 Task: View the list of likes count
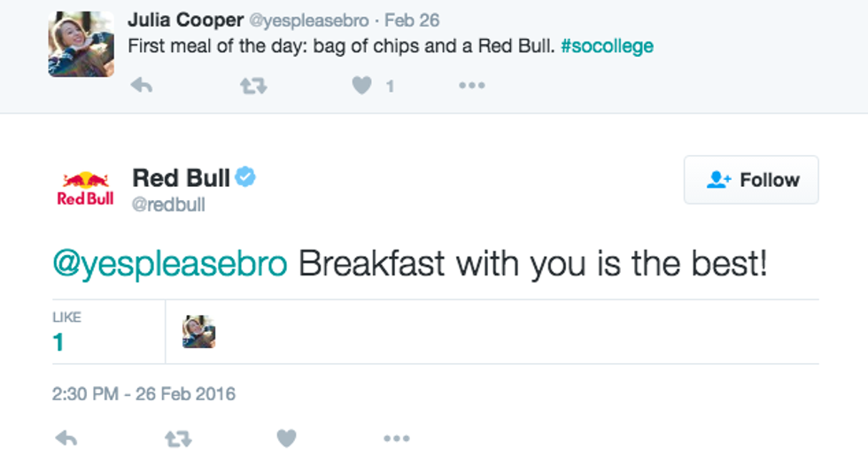tap(59, 342)
